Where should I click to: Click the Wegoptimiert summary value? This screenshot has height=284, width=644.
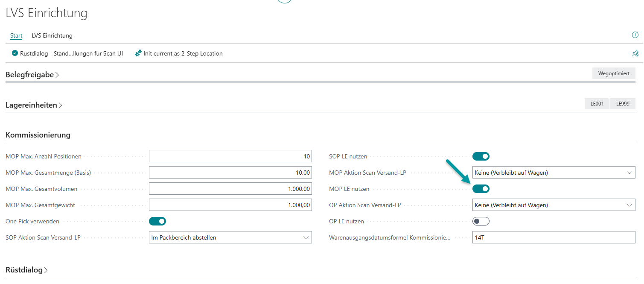click(x=614, y=73)
